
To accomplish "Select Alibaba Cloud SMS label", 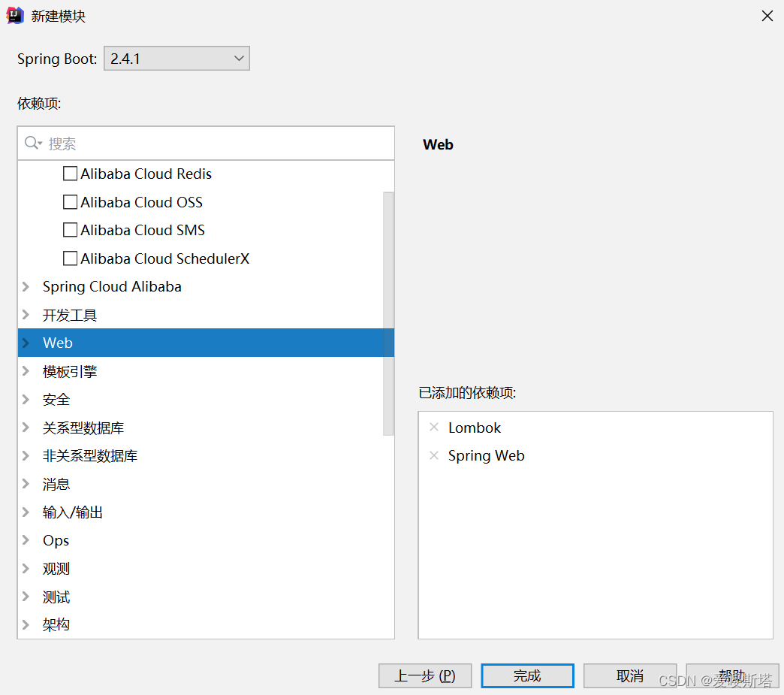I will click(143, 230).
